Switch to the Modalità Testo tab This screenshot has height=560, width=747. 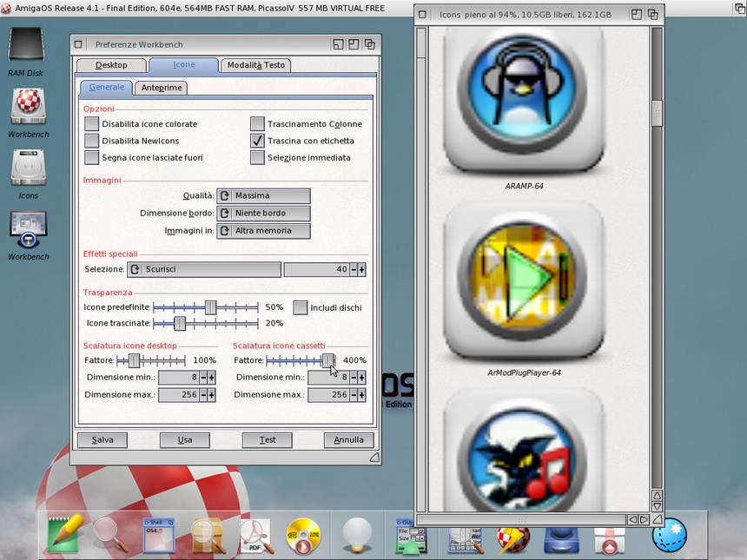coord(255,65)
